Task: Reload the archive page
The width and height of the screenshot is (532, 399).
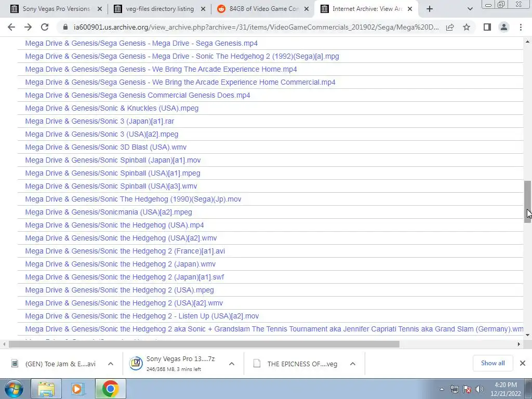Action: 45,27
